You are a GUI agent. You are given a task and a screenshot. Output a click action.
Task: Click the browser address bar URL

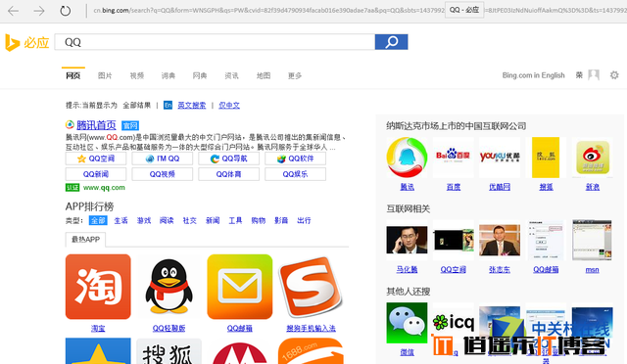pyautogui.click(x=267, y=11)
